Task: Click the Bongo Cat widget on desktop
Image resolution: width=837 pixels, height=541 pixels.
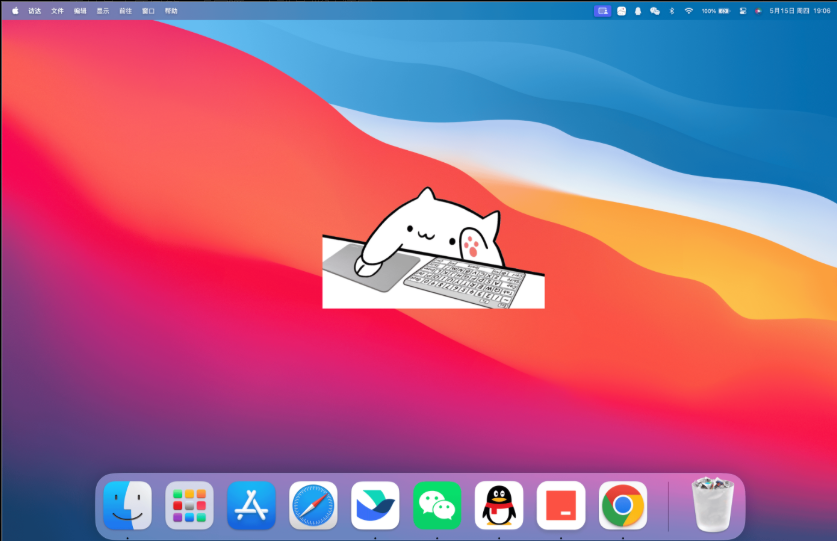Action: (x=433, y=248)
